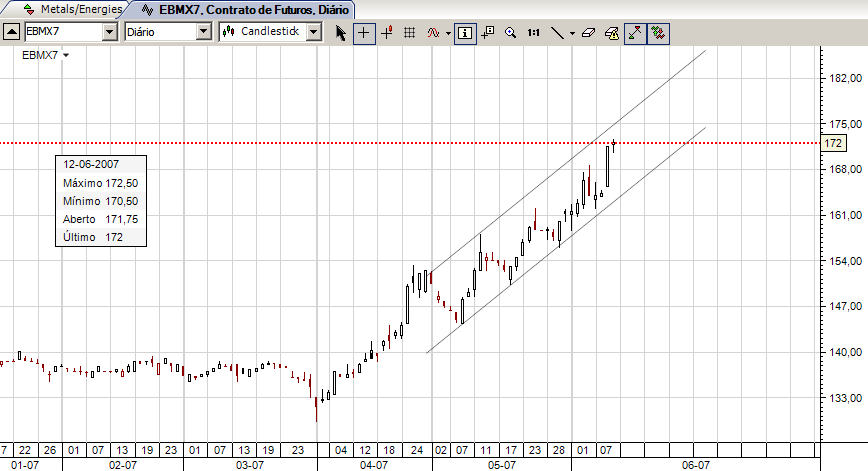868x471 pixels.
Task: Click the date 12-06-2007 in info box
Action: pos(91,164)
